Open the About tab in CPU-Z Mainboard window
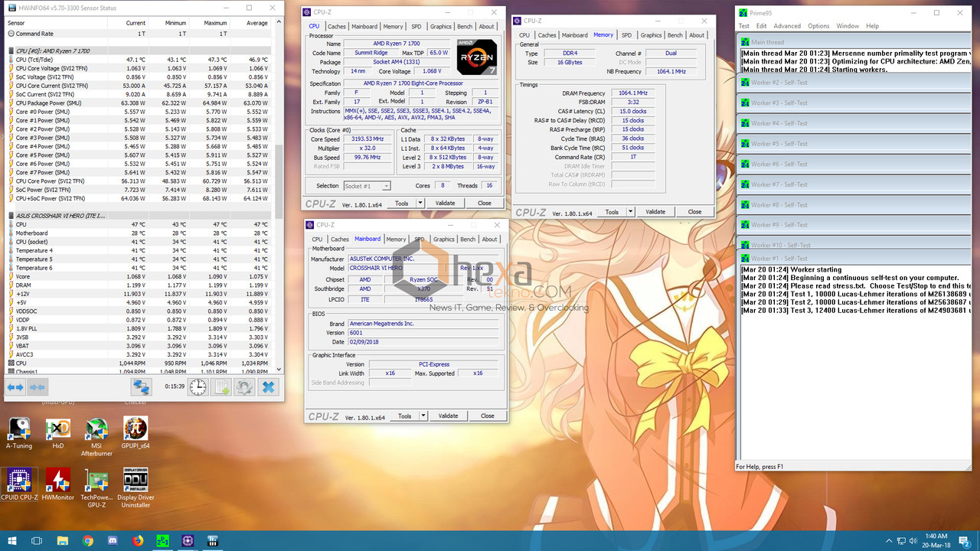This screenshot has height=551, width=980. tap(489, 239)
